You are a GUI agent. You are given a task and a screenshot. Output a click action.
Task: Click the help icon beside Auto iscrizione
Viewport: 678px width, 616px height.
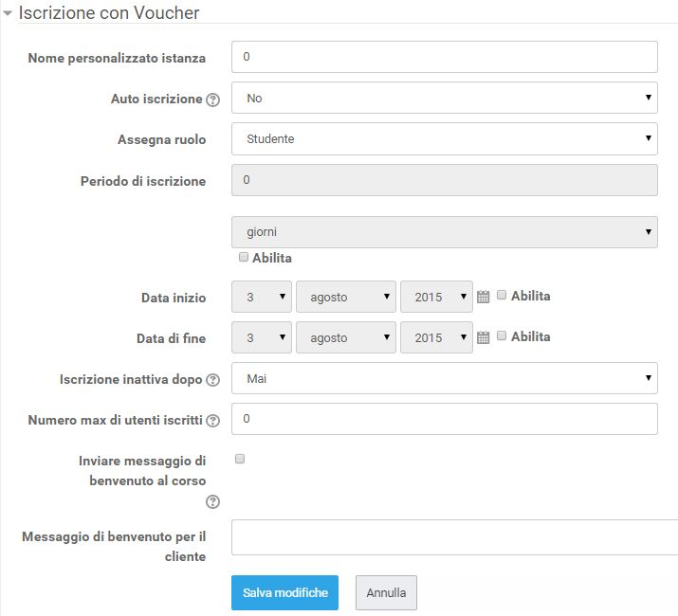click(x=212, y=100)
